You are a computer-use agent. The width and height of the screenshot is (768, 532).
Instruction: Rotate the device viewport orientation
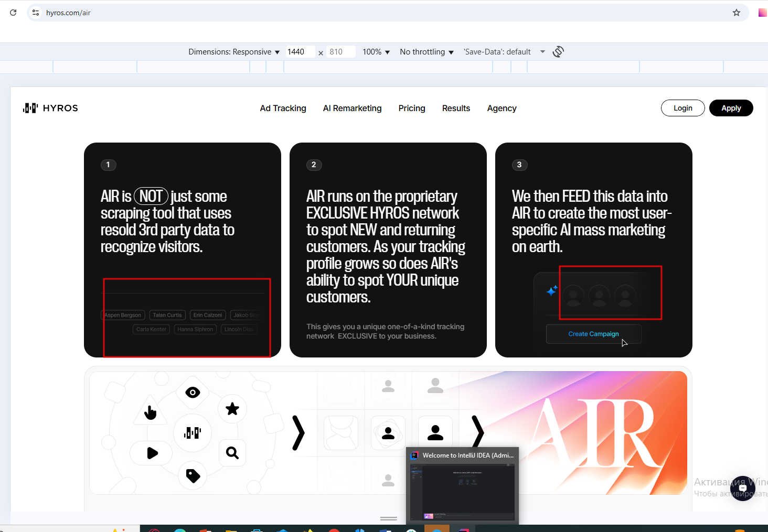click(x=558, y=51)
